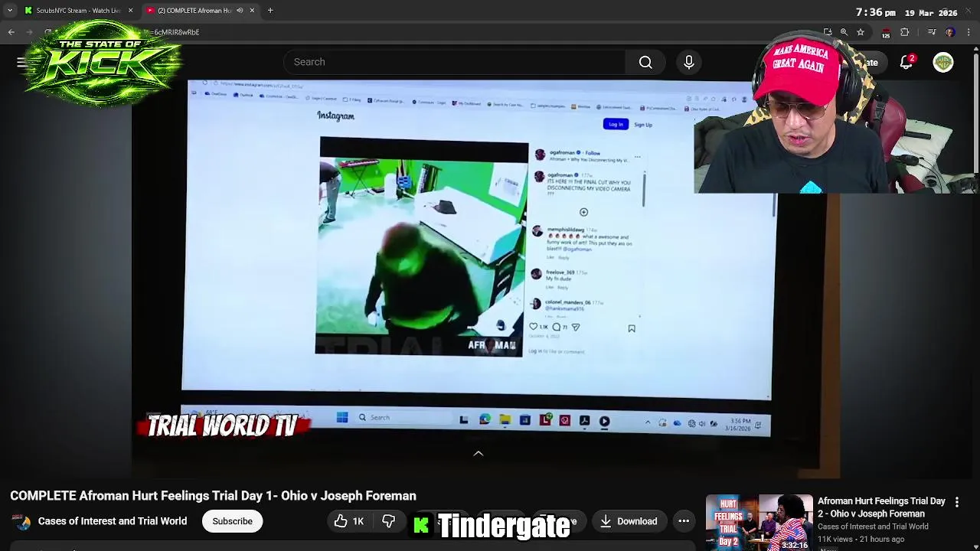Open YouTube notifications bell

906,62
